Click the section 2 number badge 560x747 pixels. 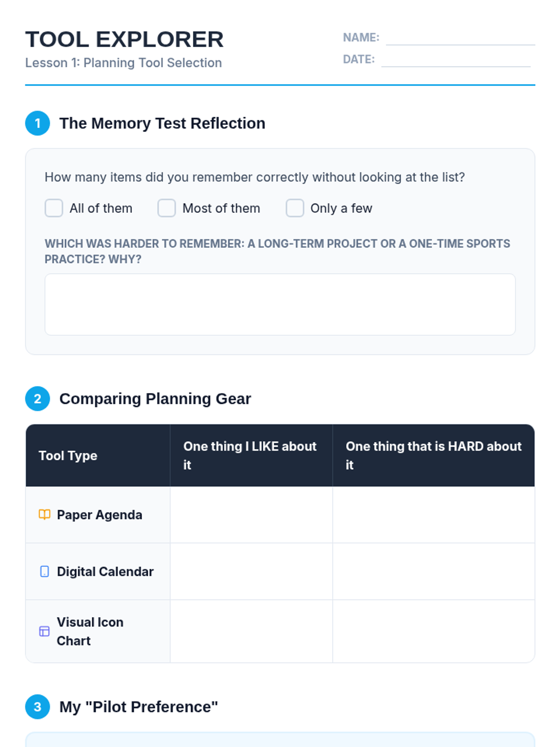click(37, 399)
